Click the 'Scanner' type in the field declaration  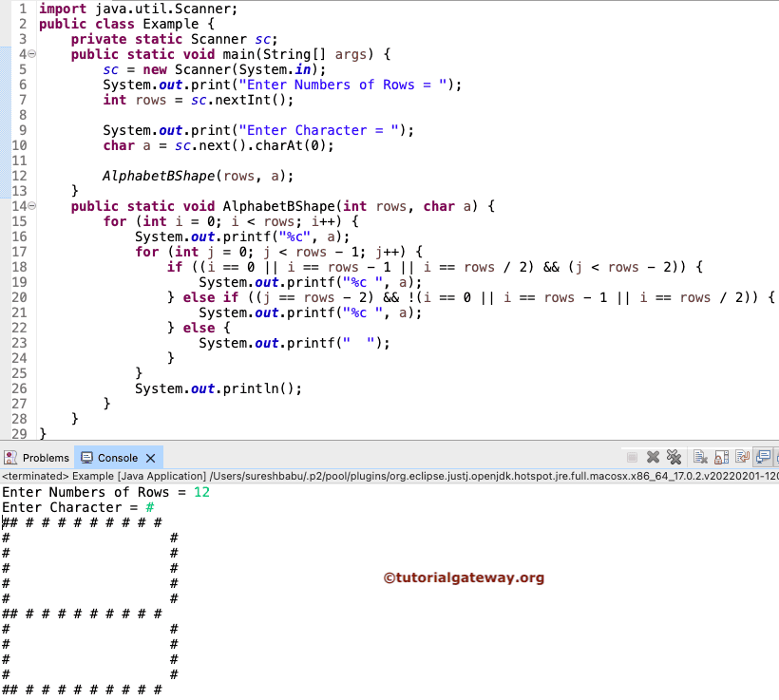(218, 39)
